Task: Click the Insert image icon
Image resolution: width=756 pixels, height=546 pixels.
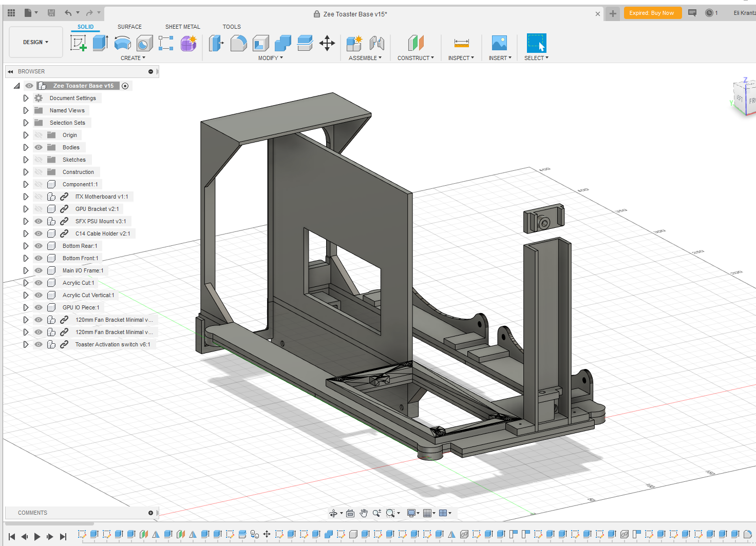Action: point(499,43)
